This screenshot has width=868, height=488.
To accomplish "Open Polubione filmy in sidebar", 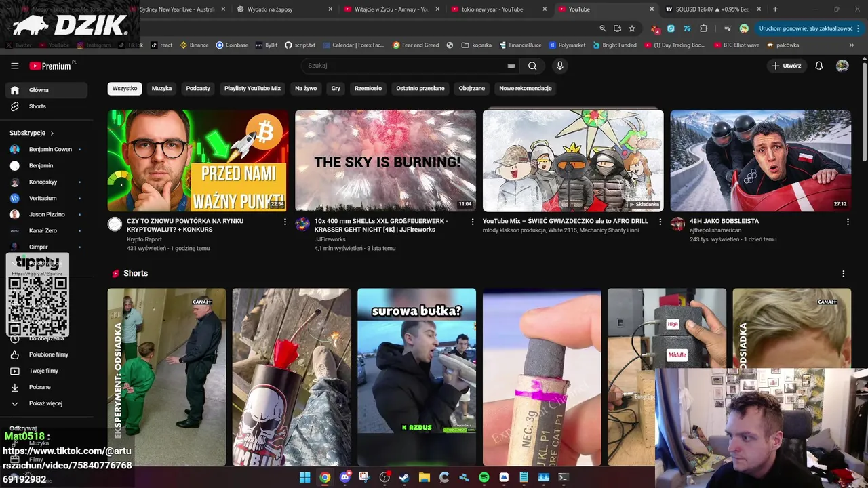I will coord(46,354).
